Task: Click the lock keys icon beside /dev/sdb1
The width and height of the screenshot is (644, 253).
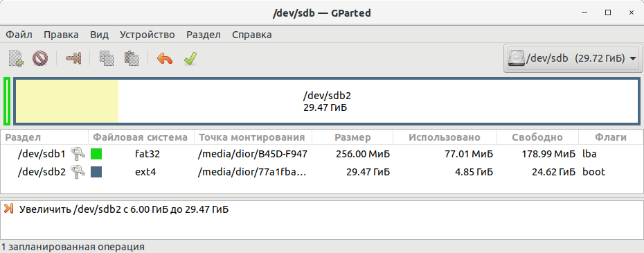Action: pyautogui.click(x=78, y=155)
